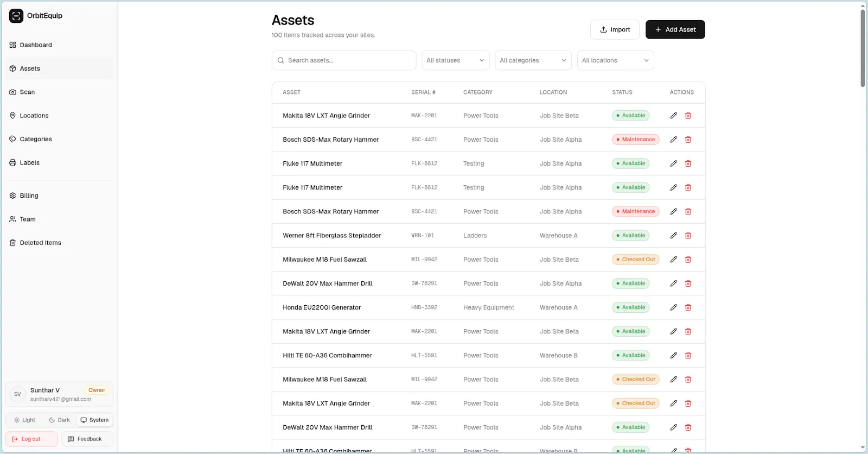Switch to Dark theme
The image size is (868, 454).
pyautogui.click(x=59, y=420)
